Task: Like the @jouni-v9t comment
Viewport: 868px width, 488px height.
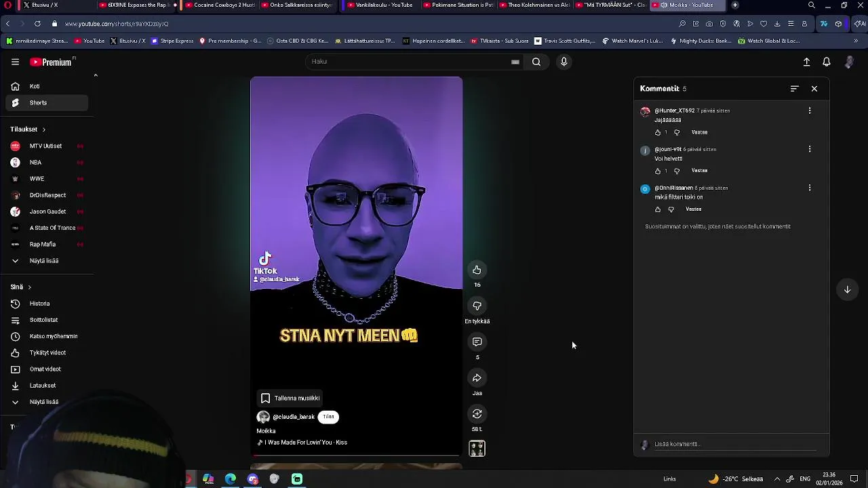Action: 658,171
